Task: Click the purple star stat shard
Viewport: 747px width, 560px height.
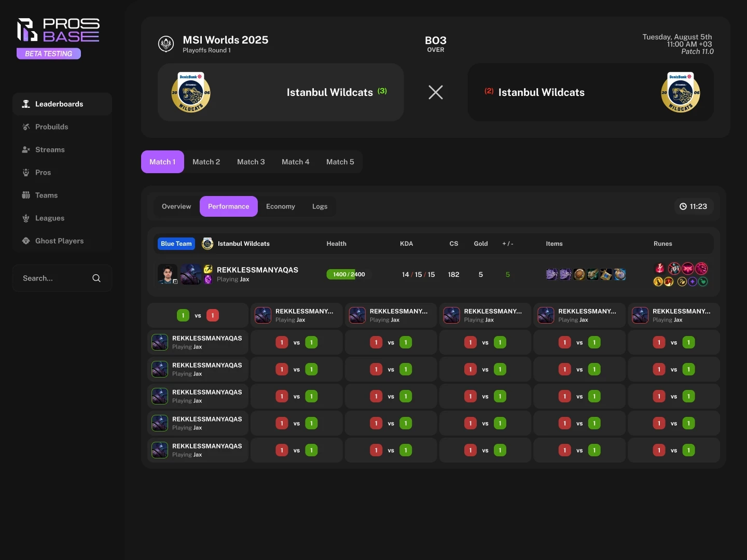Action: (x=693, y=282)
